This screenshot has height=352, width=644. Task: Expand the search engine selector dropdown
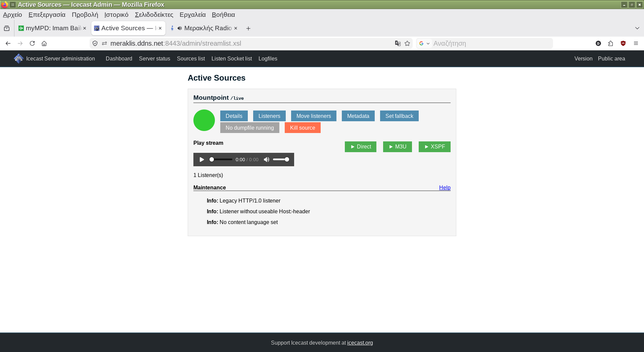424,43
